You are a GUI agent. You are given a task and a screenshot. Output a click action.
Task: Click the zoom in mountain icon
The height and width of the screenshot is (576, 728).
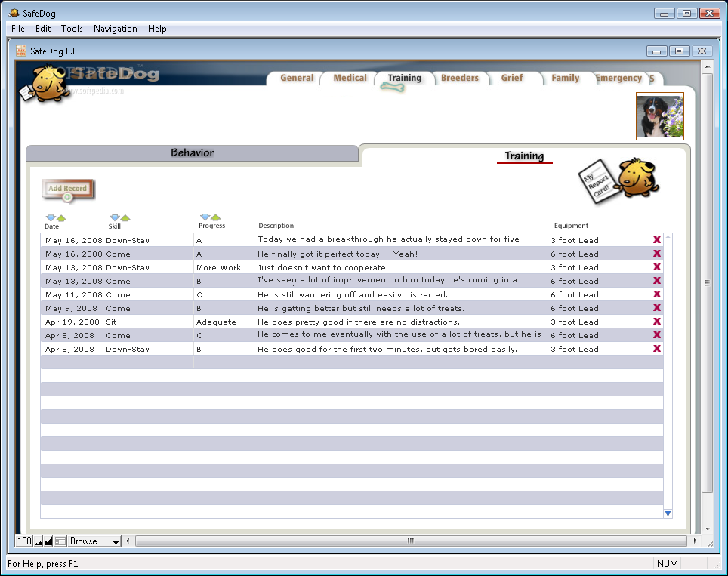pyautogui.click(x=48, y=541)
